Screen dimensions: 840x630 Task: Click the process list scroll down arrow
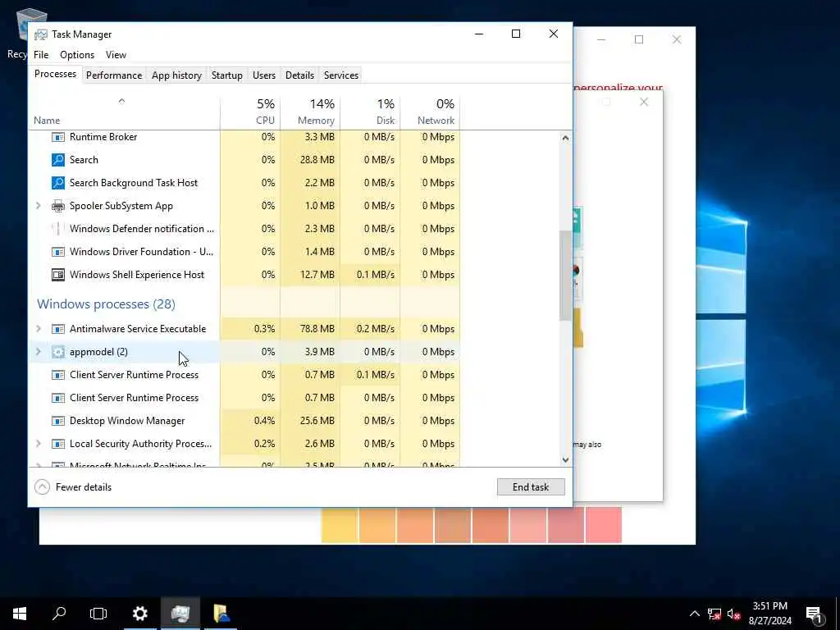click(x=565, y=459)
